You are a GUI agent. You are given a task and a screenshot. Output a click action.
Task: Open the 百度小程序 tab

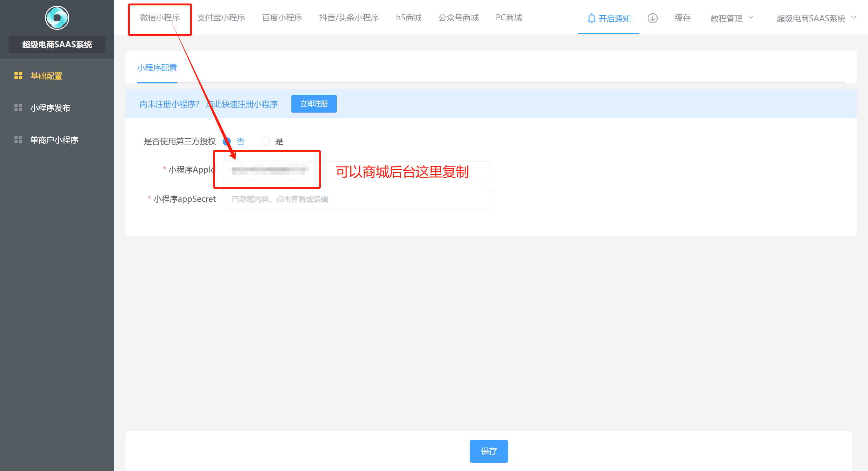pos(282,17)
